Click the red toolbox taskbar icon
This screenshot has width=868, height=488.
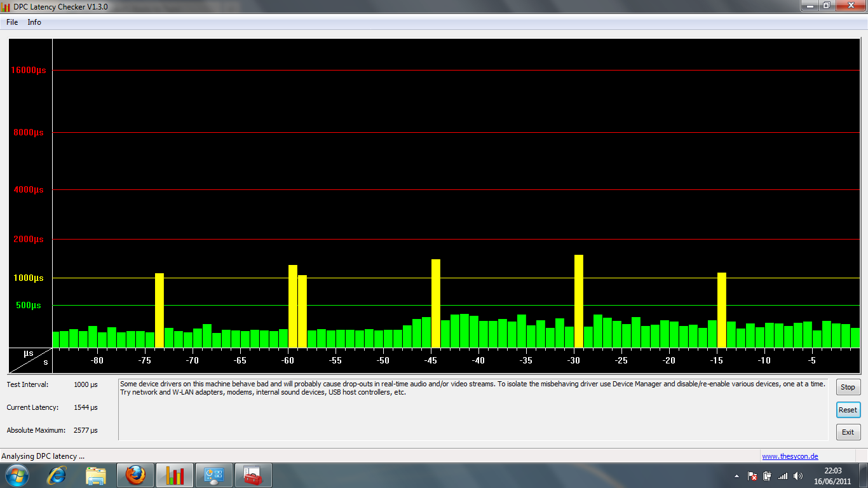[x=254, y=475]
